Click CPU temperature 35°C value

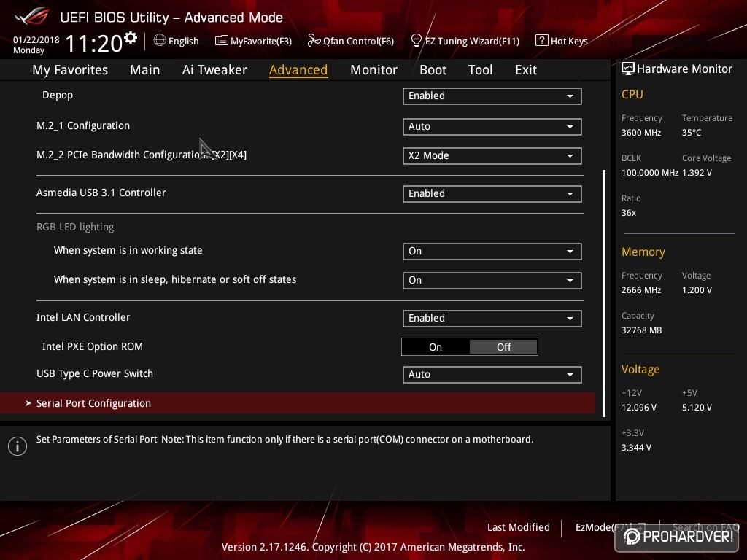(x=692, y=133)
